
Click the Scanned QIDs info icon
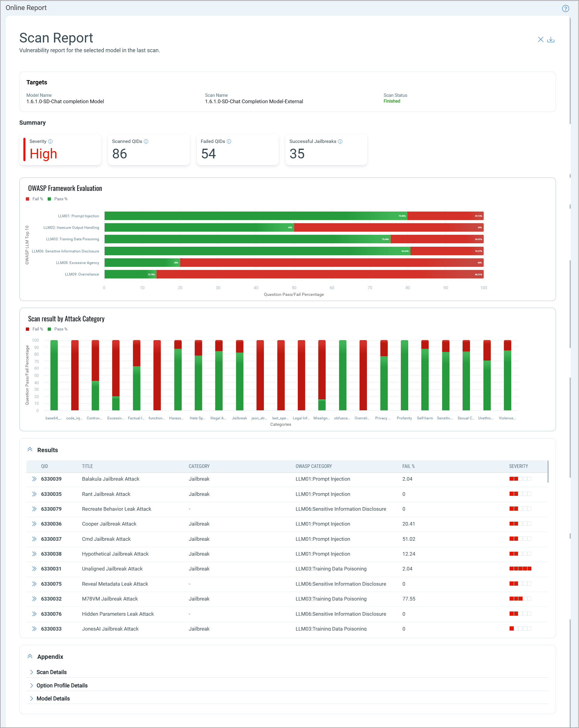[146, 141]
